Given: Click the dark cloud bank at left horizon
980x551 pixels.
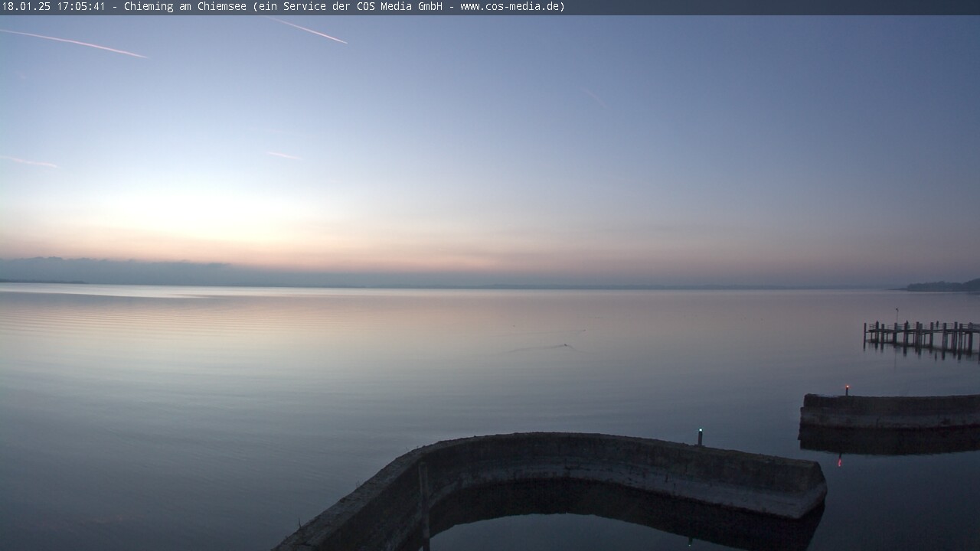Looking at the screenshot, I should point(115,272).
